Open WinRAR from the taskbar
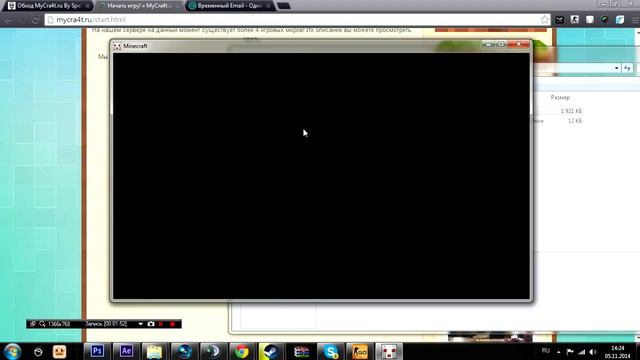 point(301,351)
